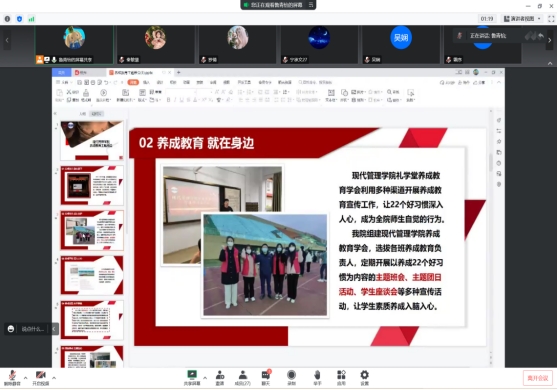The image size is (558, 390).
Task: Expand microphone options arrow
Action: [x=25, y=378]
